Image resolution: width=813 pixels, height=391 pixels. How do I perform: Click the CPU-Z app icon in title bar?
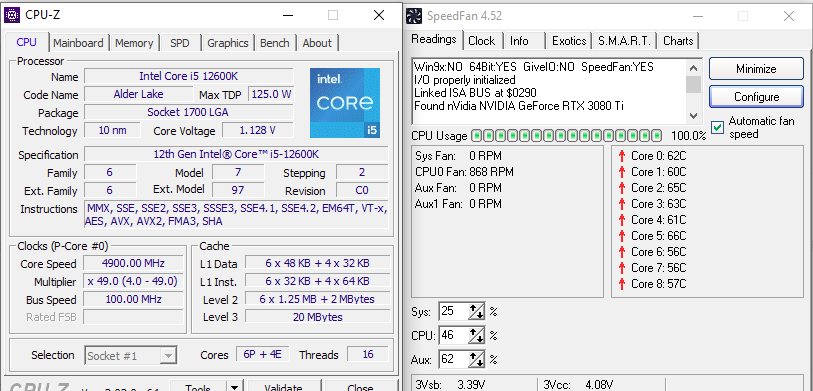click(12, 15)
